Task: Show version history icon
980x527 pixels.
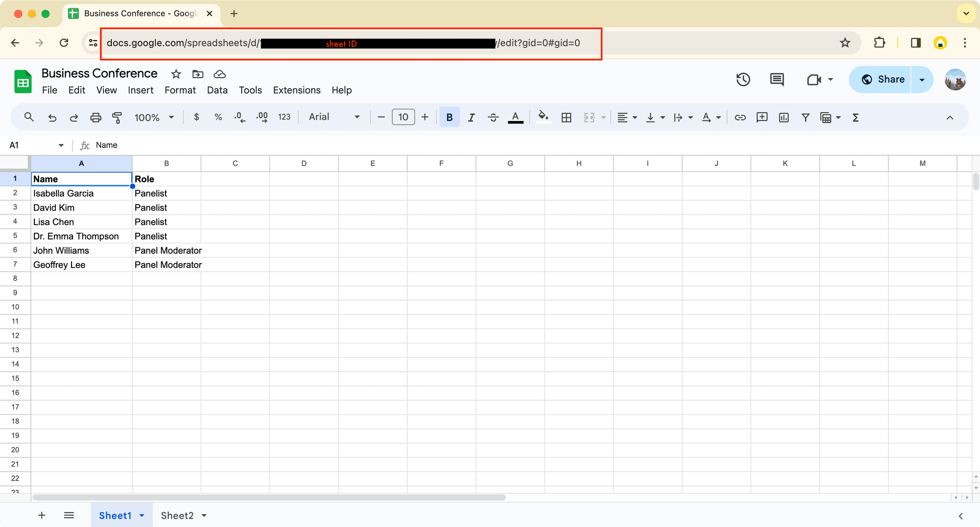Action: pyautogui.click(x=743, y=79)
